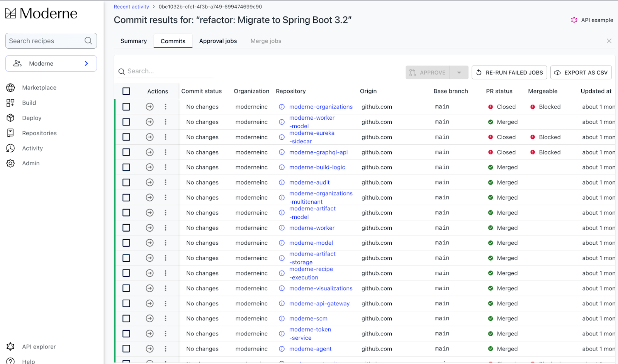Screen dimensions: 618x364
Task: Click EXPORT AS CSV button
Action: pyautogui.click(x=581, y=73)
